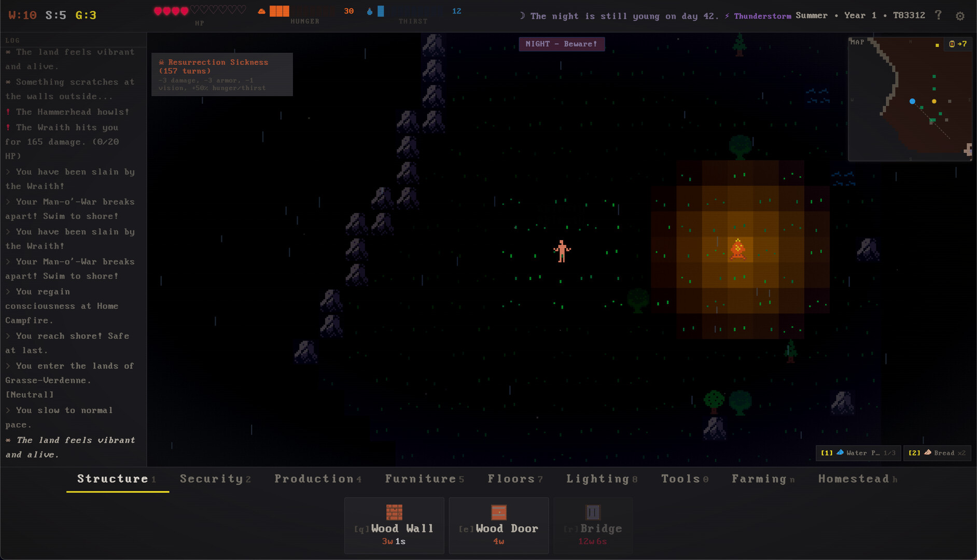Select the Wood Wall build icon
977x560 pixels.
[x=394, y=512]
